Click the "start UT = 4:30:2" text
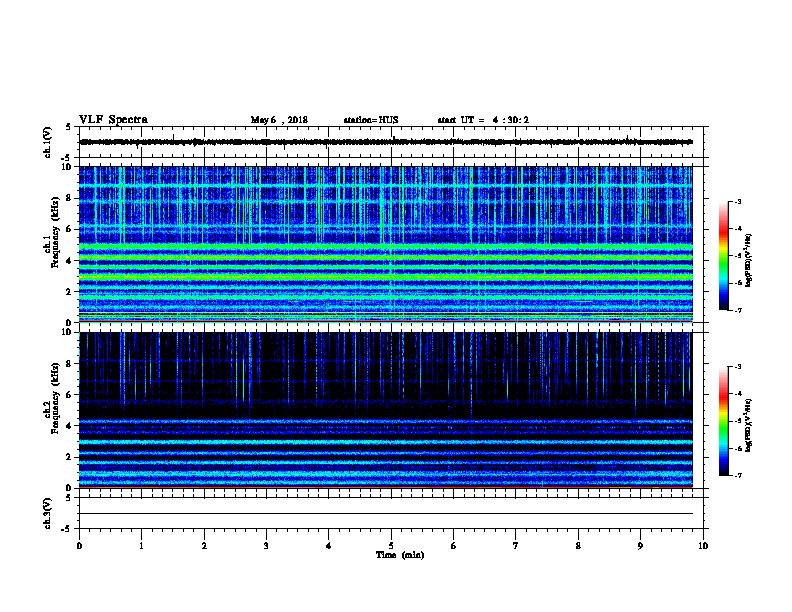 coord(483,120)
